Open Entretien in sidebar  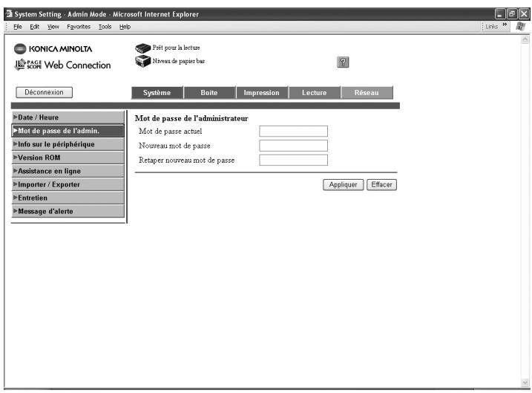pos(68,198)
